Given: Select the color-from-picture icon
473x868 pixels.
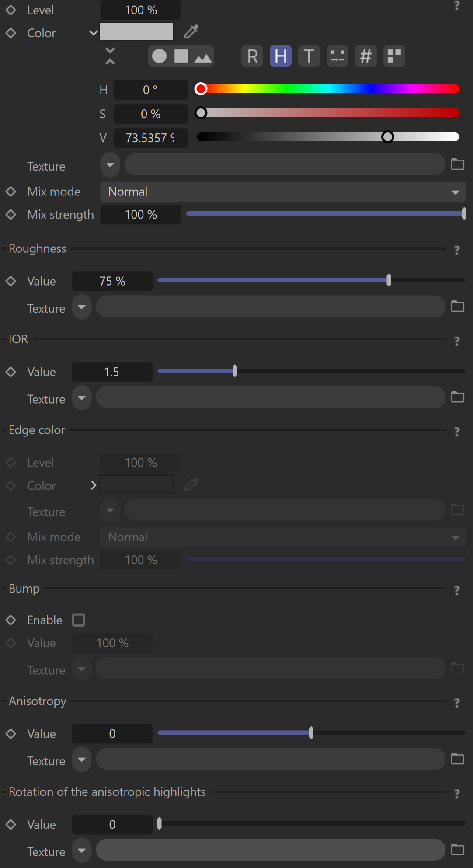Looking at the screenshot, I should (x=203, y=56).
